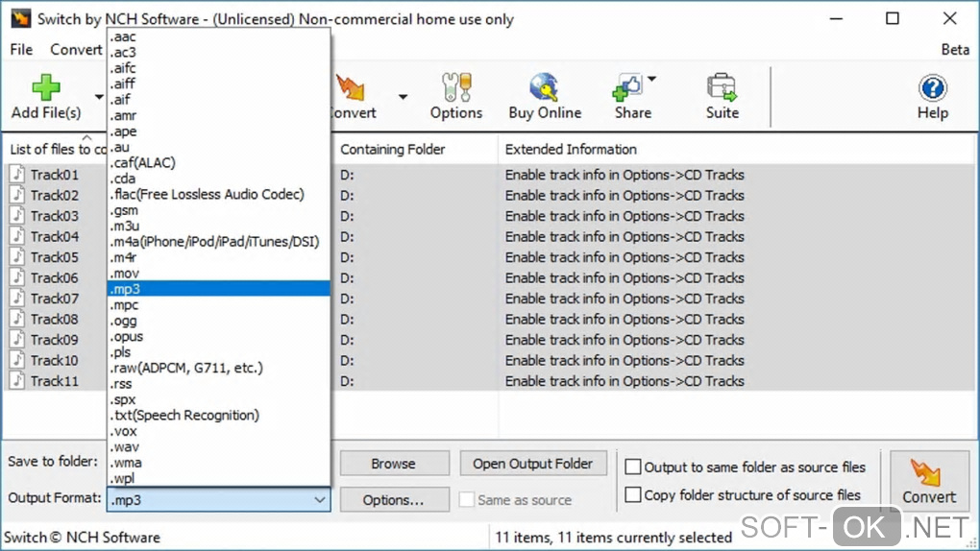This screenshot has width=980, height=551.
Task: Open the Options tools icon in toolbar
Action: click(x=456, y=86)
